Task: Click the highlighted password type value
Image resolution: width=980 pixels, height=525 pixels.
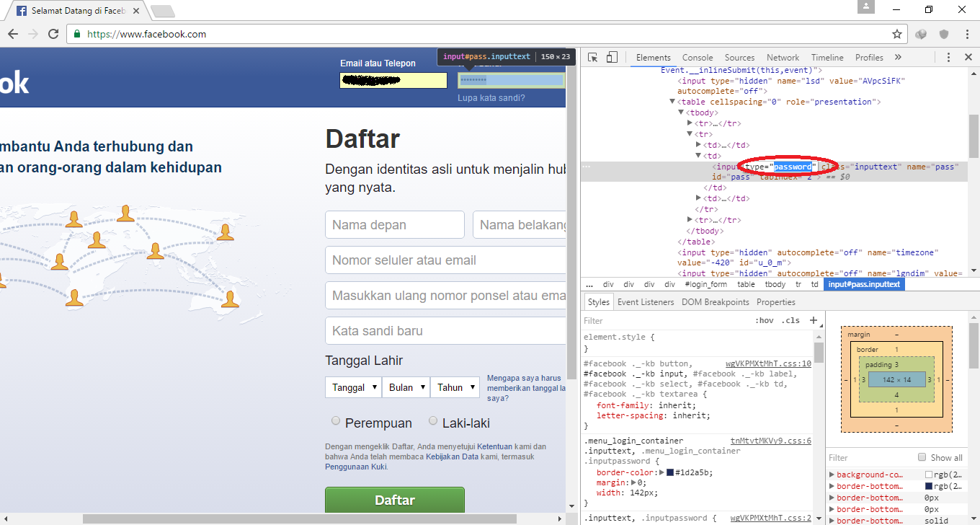Action: point(793,167)
